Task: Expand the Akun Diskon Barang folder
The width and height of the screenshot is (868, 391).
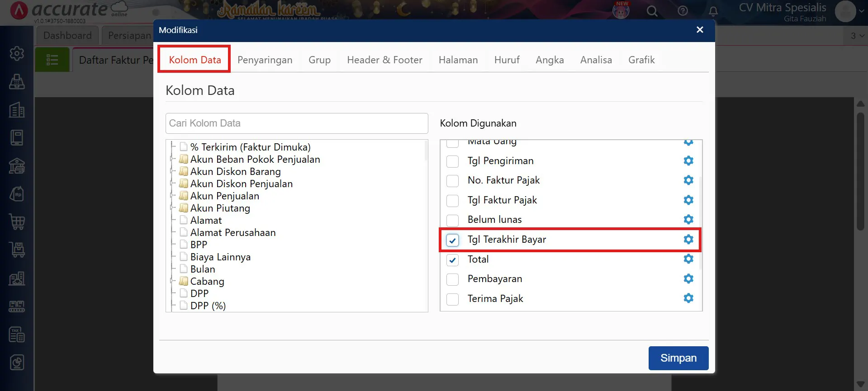Action: 172,171
